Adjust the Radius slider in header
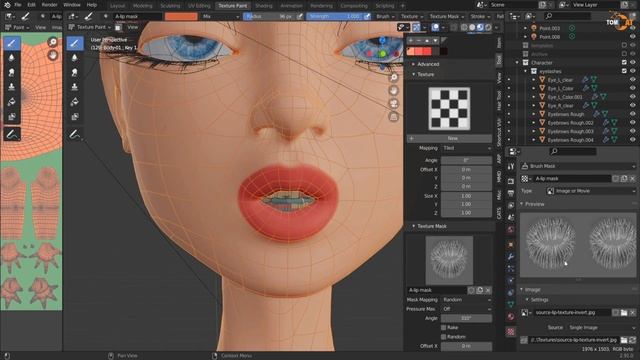Image resolution: width=640 pixels, height=360 pixels. tap(269, 16)
